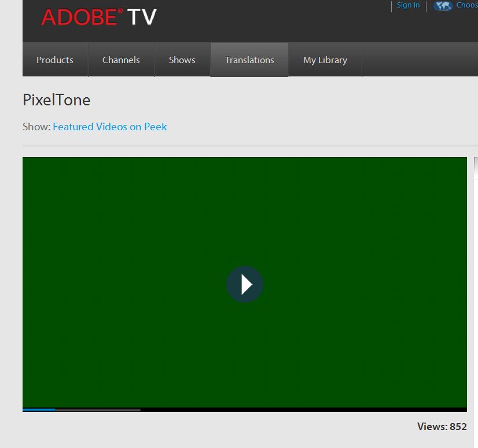Click the Sign In link
The image size is (478, 448).
408,5
